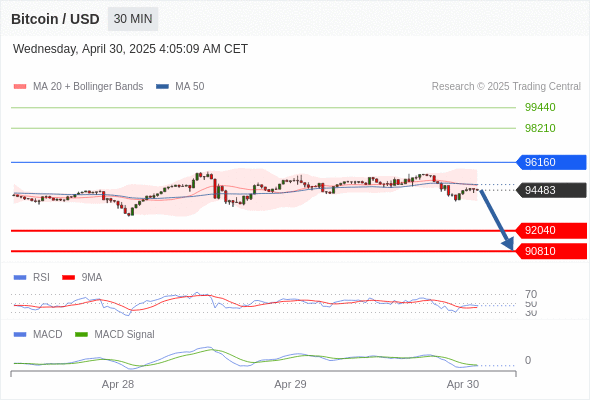Click the Apr 29 date axis label
This screenshot has width=590, height=400.
point(290,384)
